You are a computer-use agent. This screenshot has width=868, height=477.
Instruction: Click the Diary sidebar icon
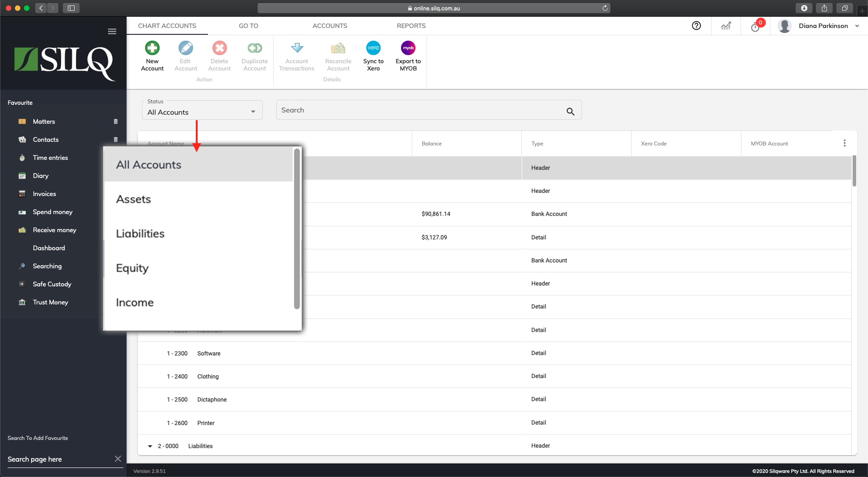22,176
